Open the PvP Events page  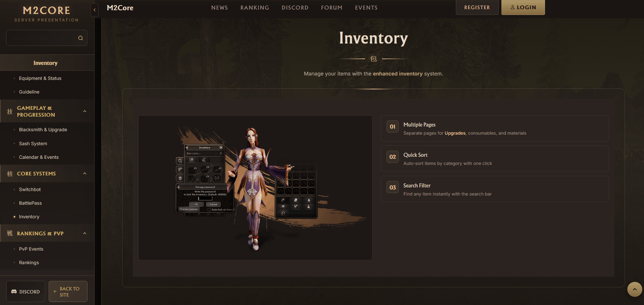click(31, 249)
